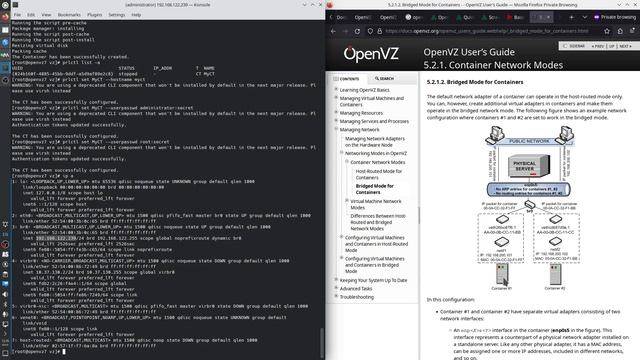Image resolution: width=640 pixels, height=360 pixels.
Task: Open the Advanced Tasks contents entry
Action: point(356,289)
